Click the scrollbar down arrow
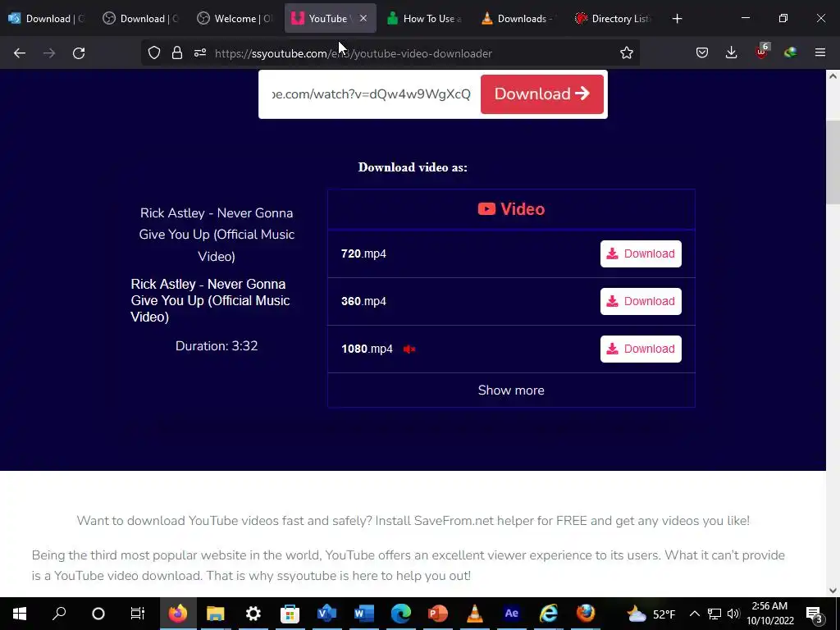Image resolution: width=840 pixels, height=630 pixels. 833,591
